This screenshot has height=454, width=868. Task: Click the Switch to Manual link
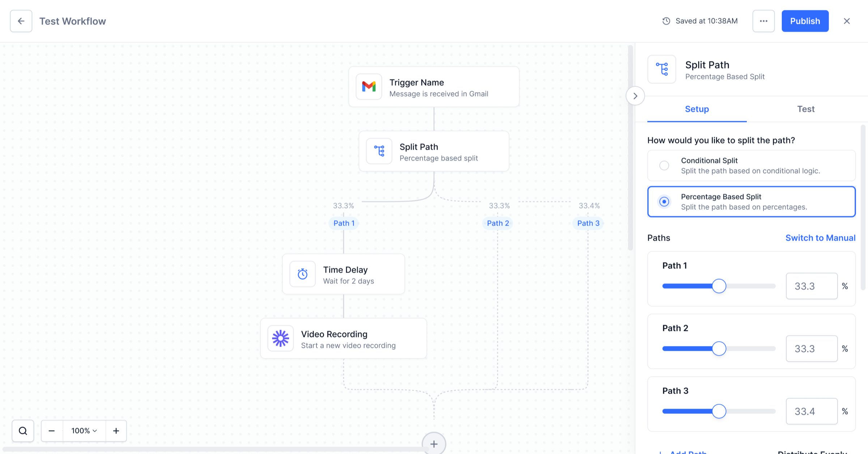pos(820,238)
